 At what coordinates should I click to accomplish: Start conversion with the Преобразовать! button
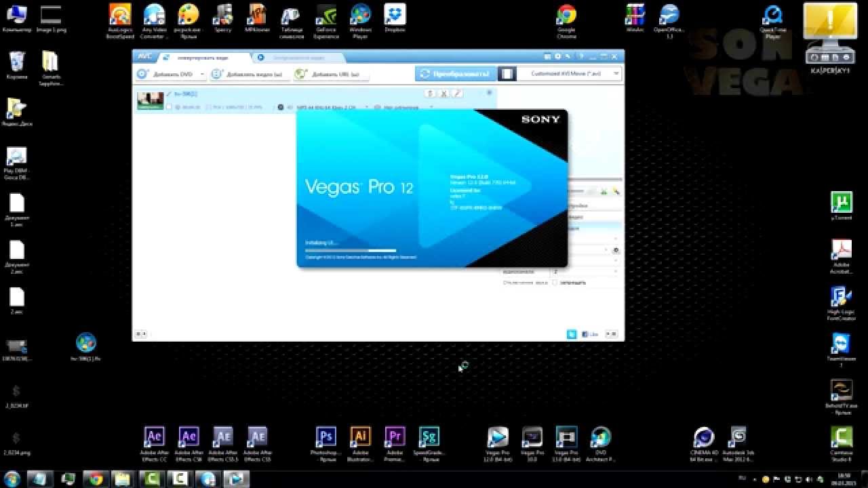point(456,73)
